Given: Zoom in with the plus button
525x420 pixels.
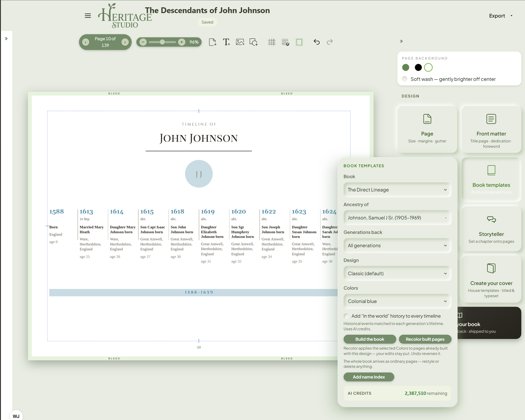Looking at the screenshot, I should [x=182, y=42].
